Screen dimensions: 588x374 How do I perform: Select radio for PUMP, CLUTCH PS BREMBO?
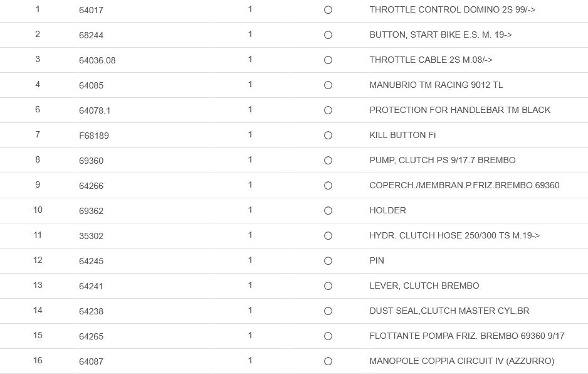click(x=328, y=161)
